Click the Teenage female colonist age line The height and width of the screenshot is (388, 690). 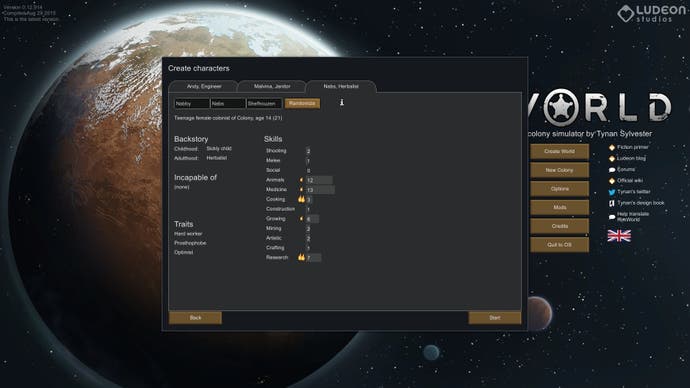point(228,118)
